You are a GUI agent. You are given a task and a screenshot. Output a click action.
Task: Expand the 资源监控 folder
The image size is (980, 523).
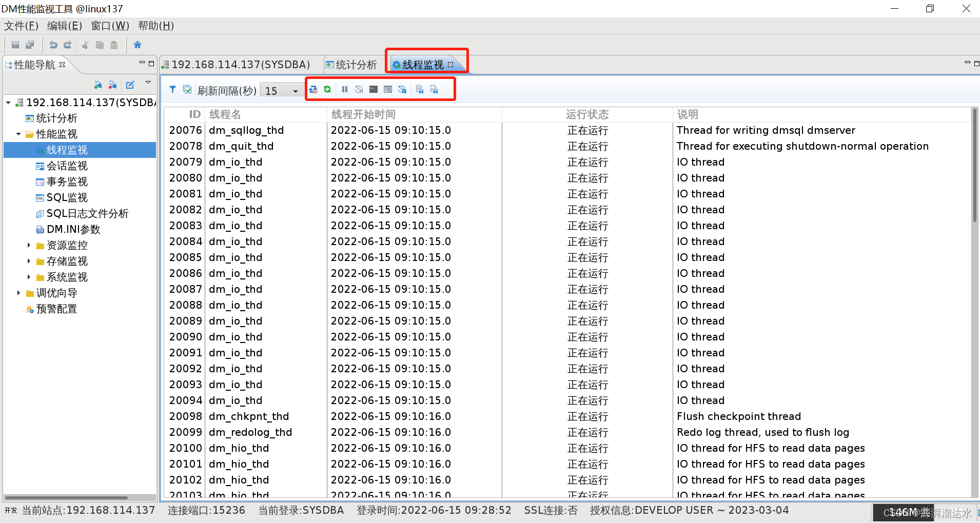[29, 246]
